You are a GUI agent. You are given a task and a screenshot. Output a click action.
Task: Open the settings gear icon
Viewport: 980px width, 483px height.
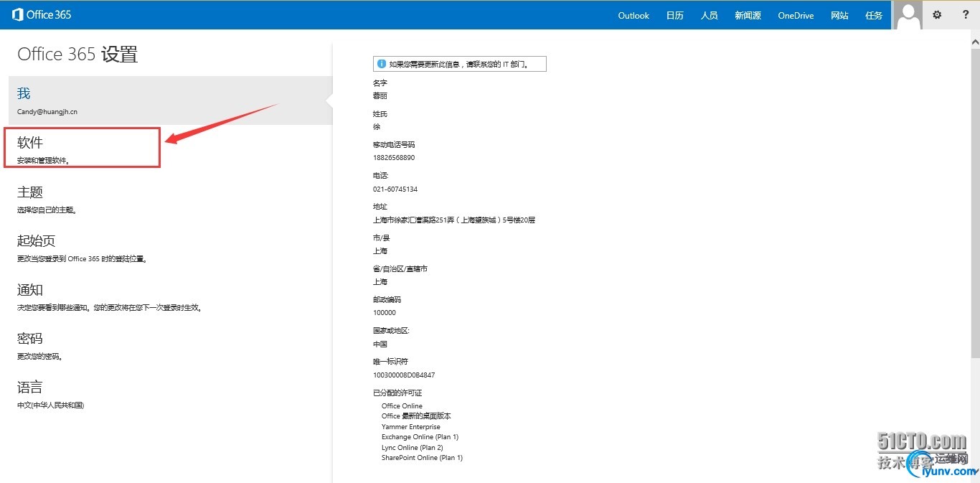(937, 14)
